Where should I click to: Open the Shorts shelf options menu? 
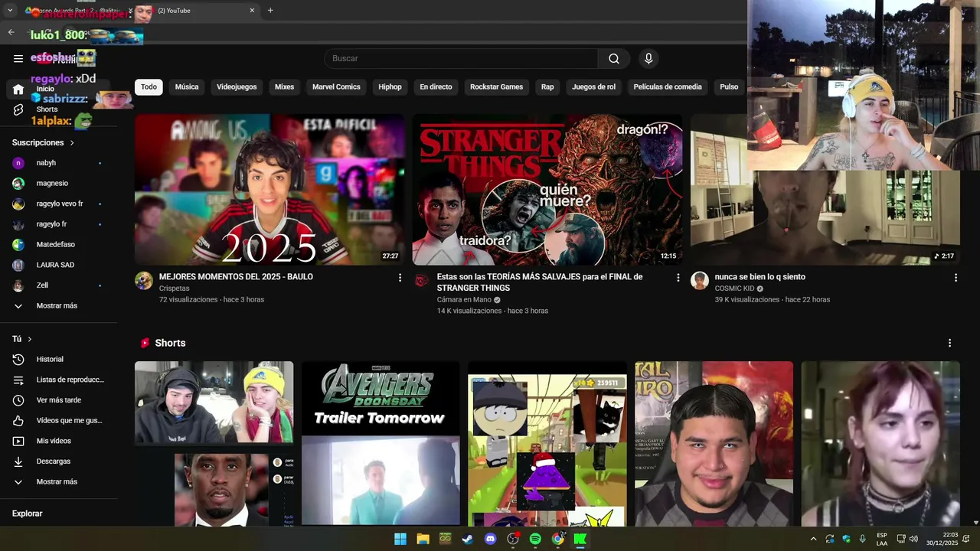pos(950,343)
